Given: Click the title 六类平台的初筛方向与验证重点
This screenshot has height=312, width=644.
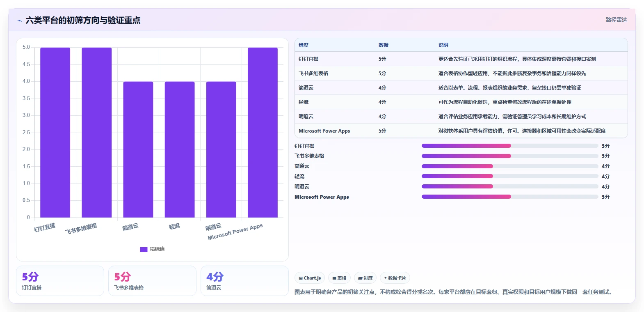Looking at the screenshot, I should [x=83, y=20].
